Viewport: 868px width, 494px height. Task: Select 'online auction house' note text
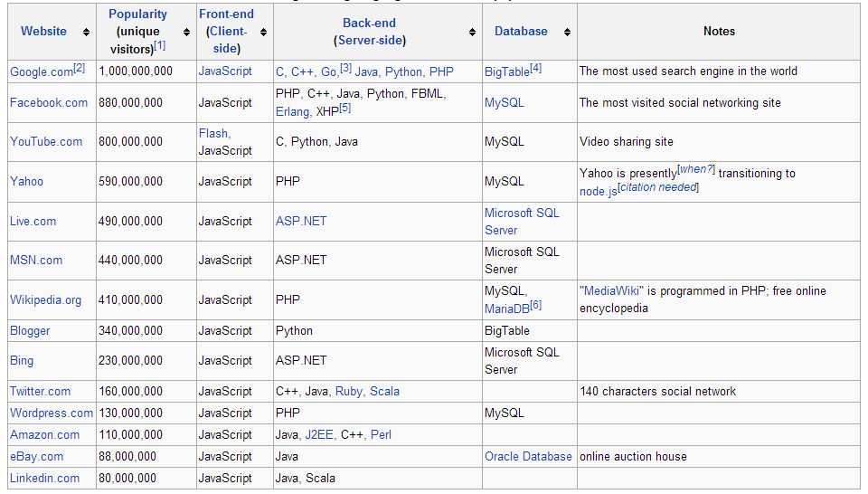(x=633, y=457)
